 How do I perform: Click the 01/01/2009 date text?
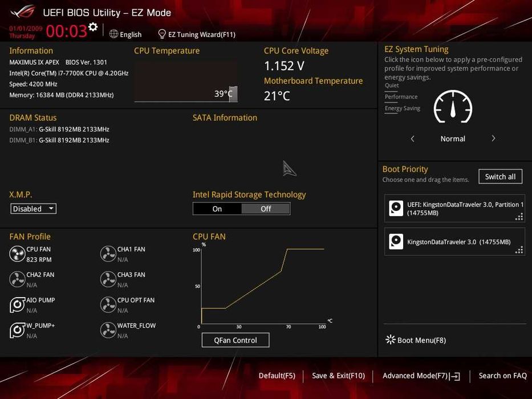(x=26, y=28)
